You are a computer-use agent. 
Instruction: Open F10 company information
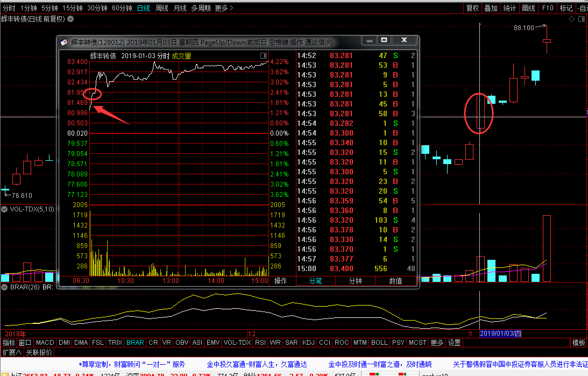[x=548, y=8]
